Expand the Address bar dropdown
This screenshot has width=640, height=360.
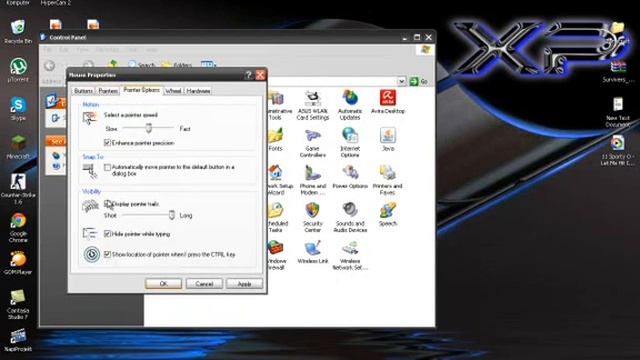coord(402,81)
